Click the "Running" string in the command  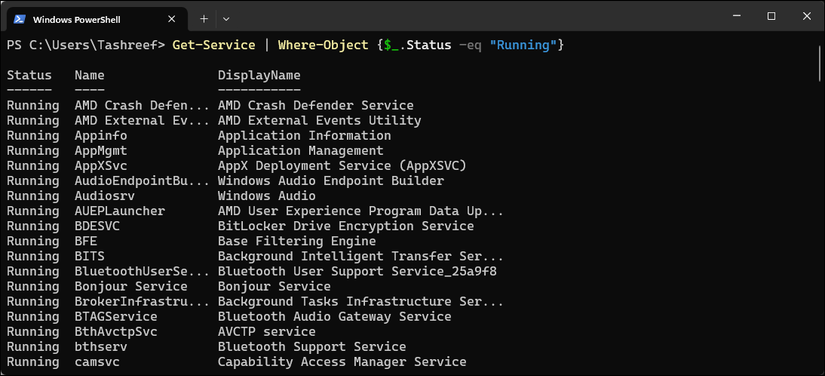(x=523, y=45)
